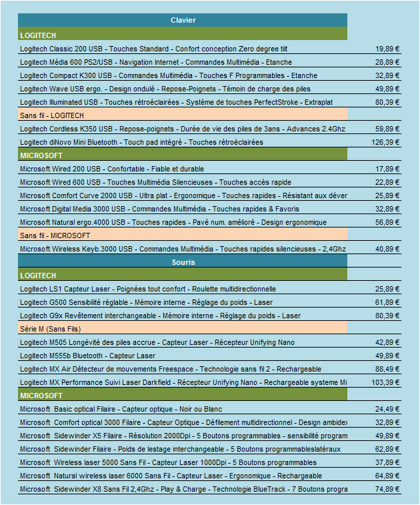This screenshot has width=420, height=505.
Task: Click the 103,39 € price cell
Action: pos(385,383)
